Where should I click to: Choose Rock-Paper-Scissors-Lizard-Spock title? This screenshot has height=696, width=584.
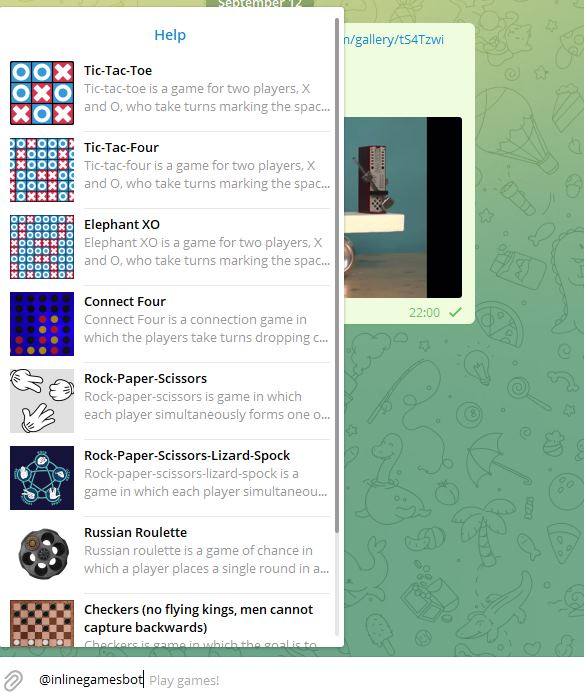[187, 455]
